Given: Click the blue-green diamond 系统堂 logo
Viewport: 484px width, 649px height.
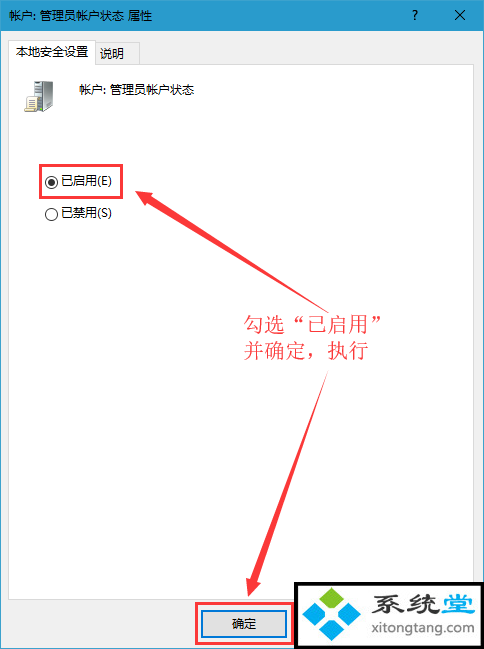Looking at the screenshot, I should pos(331,614).
